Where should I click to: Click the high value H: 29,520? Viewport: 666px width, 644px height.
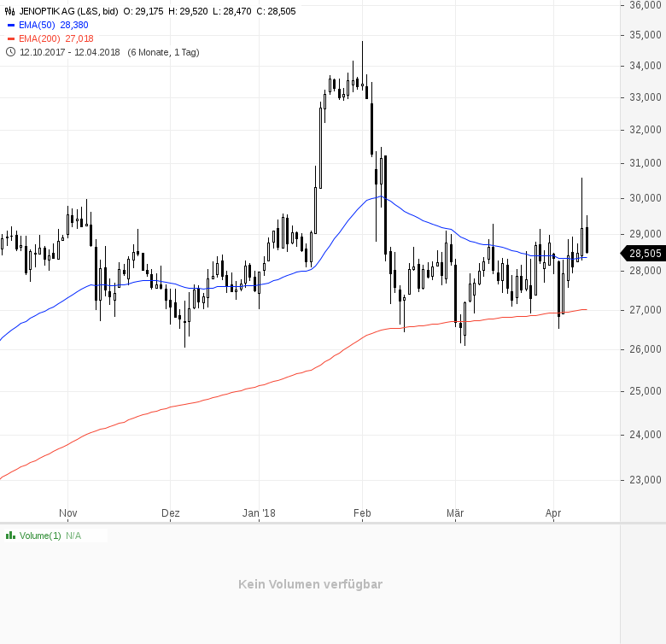(188, 11)
